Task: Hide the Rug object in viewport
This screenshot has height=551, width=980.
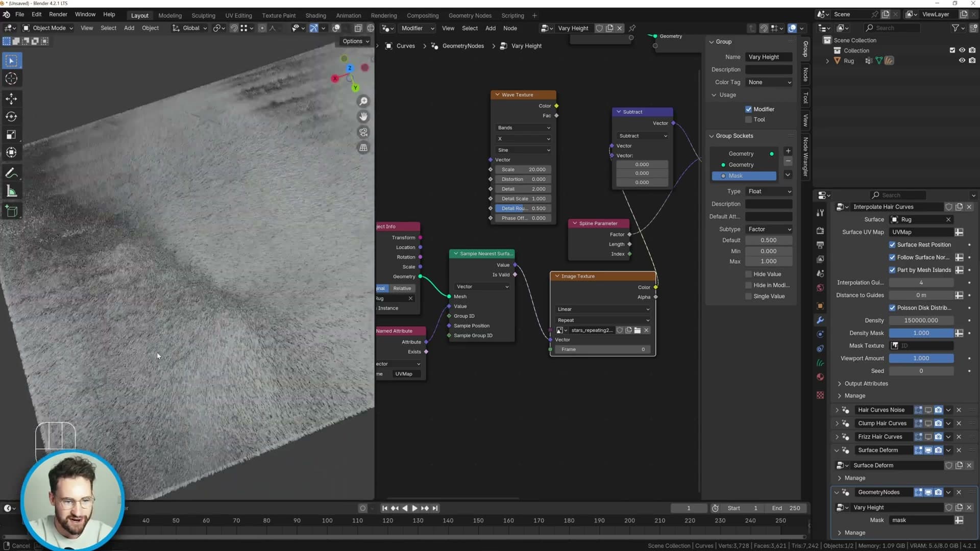Action: (x=962, y=61)
